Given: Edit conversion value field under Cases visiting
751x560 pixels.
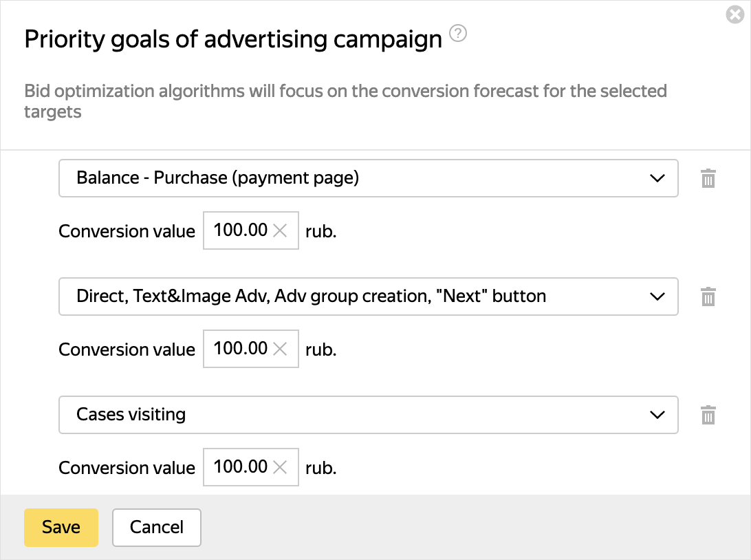Looking at the screenshot, I should (240, 467).
